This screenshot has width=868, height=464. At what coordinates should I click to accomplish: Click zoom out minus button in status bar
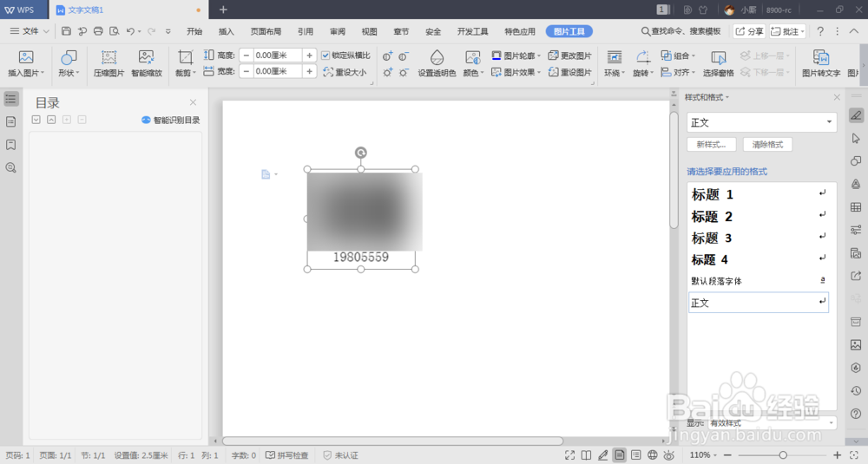727,455
